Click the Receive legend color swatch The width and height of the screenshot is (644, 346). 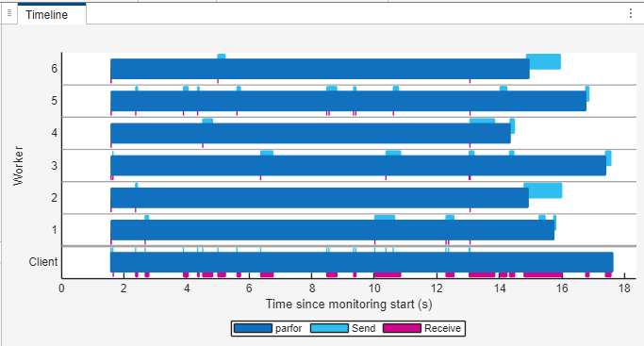coord(402,328)
